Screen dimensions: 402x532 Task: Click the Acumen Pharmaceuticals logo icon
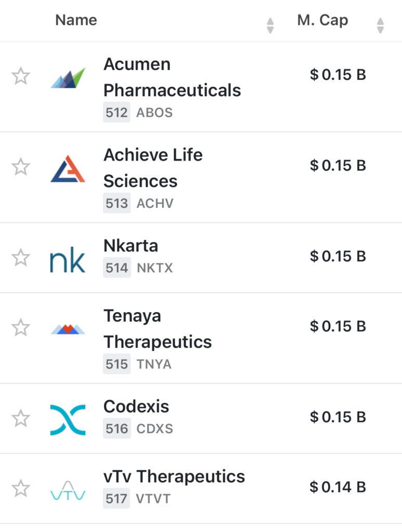point(68,78)
